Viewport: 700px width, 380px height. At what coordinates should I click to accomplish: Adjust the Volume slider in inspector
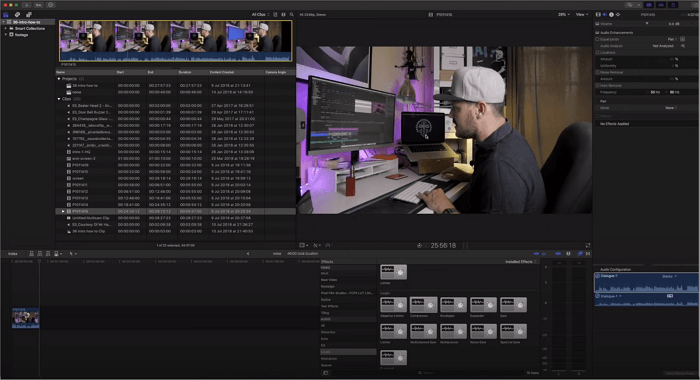pos(646,24)
